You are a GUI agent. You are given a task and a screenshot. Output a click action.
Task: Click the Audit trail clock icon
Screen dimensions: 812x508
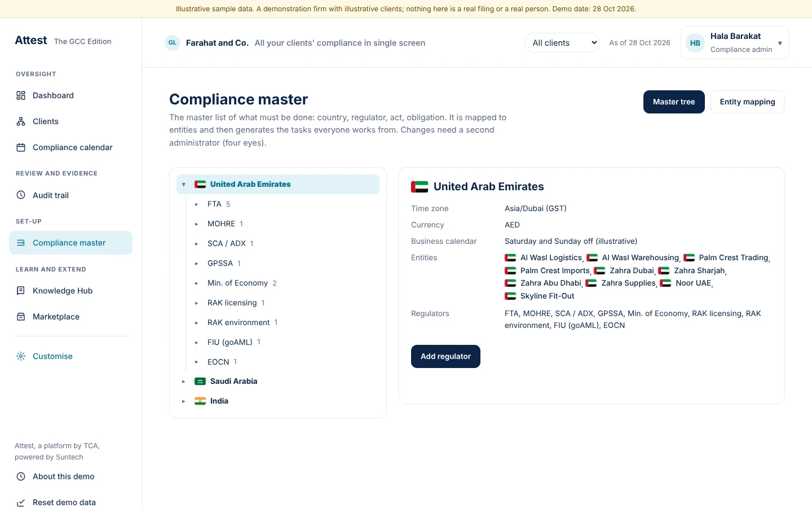[x=21, y=195]
